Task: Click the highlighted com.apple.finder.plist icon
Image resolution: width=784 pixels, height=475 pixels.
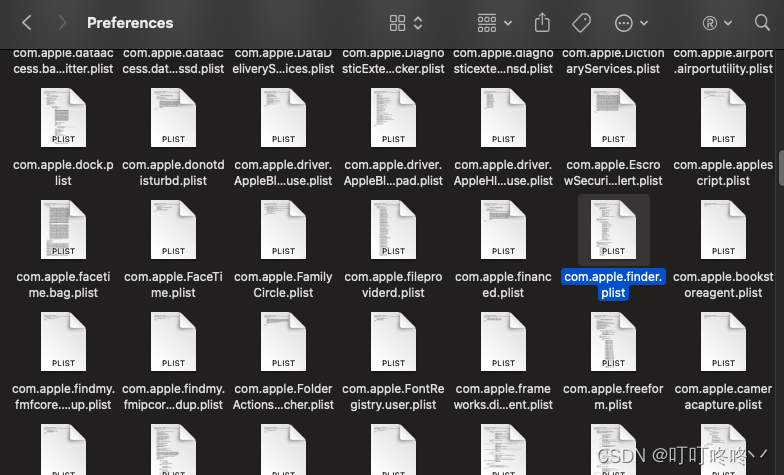Action: pyautogui.click(x=613, y=230)
